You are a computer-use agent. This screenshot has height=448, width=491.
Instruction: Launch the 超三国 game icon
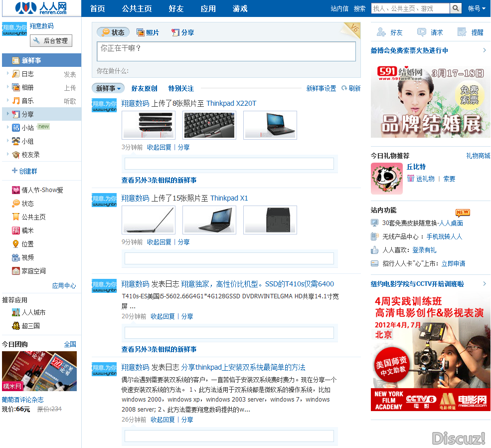(15, 325)
